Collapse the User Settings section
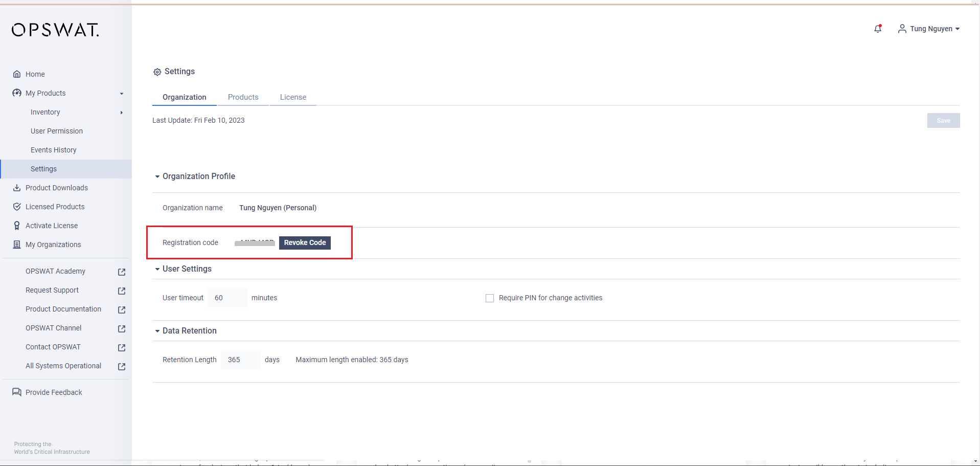This screenshot has width=980, height=466. click(x=157, y=269)
